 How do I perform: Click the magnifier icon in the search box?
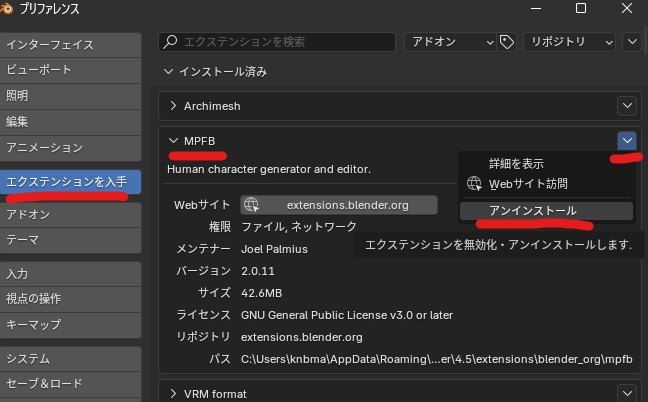tap(171, 42)
